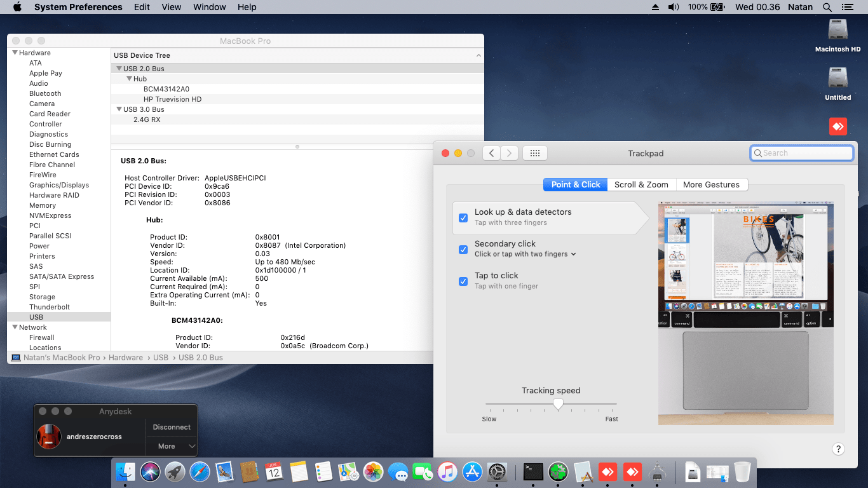868x488 pixels.
Task: Open Reminders list icon in dock
Action: pyautogui.click(x=323, y=471)
